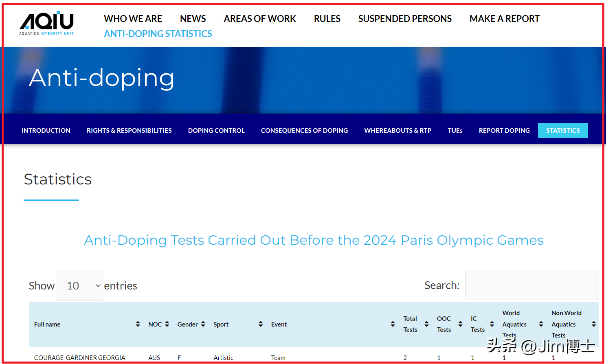This screenshot has width=606, height=364.
Task: Click the AQIU logo
Action: point(46,23)
